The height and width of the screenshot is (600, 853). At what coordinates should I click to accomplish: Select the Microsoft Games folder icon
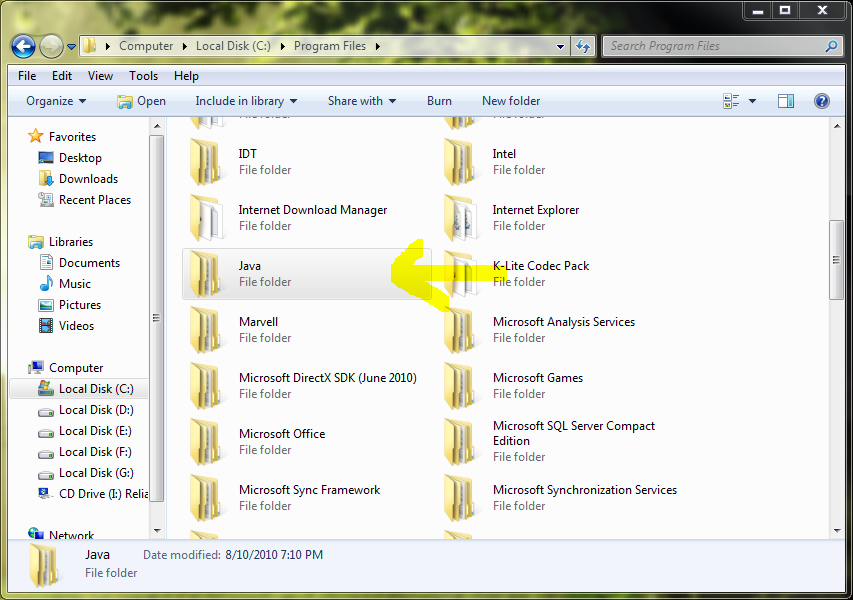pyautogui.click(x=460, y=386)
